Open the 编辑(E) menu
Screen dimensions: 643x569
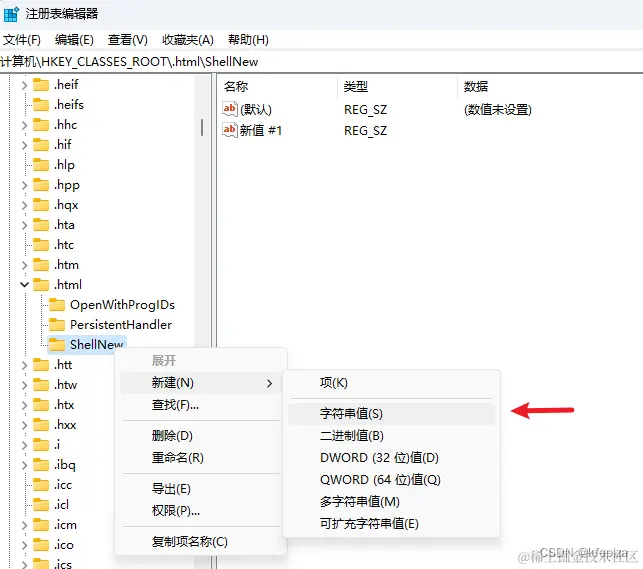[74, 40]
